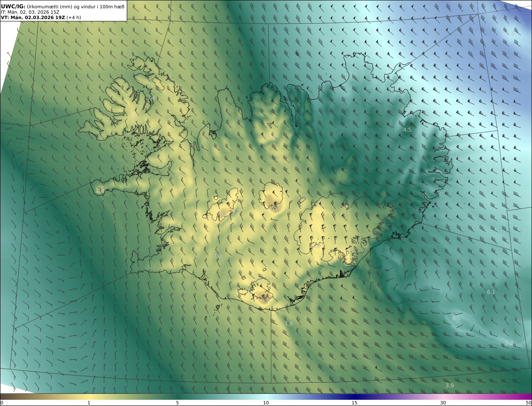This screenshot has height=406, width=532.
Task: Click the 8.1 value label over the sea
Action: (456, 318)
